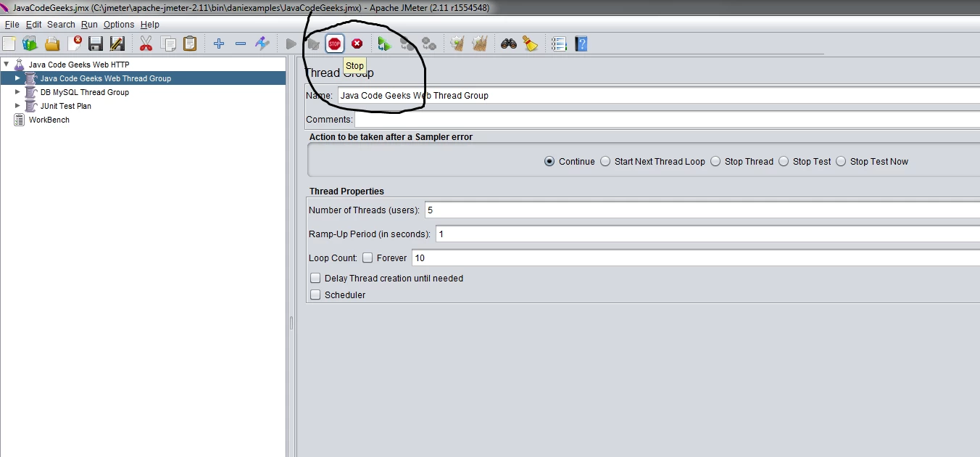Stop all remote engines
980x457 pixels.
click(x=407, y=44)
